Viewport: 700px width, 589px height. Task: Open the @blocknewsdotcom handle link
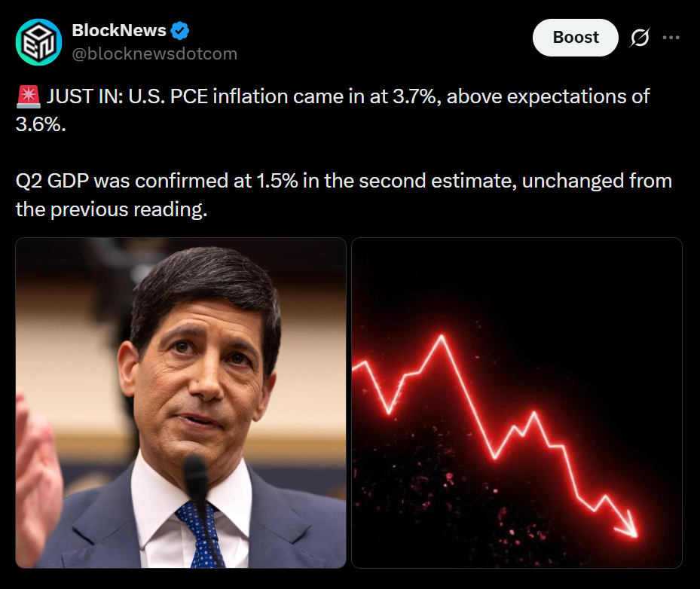(154, 54)
